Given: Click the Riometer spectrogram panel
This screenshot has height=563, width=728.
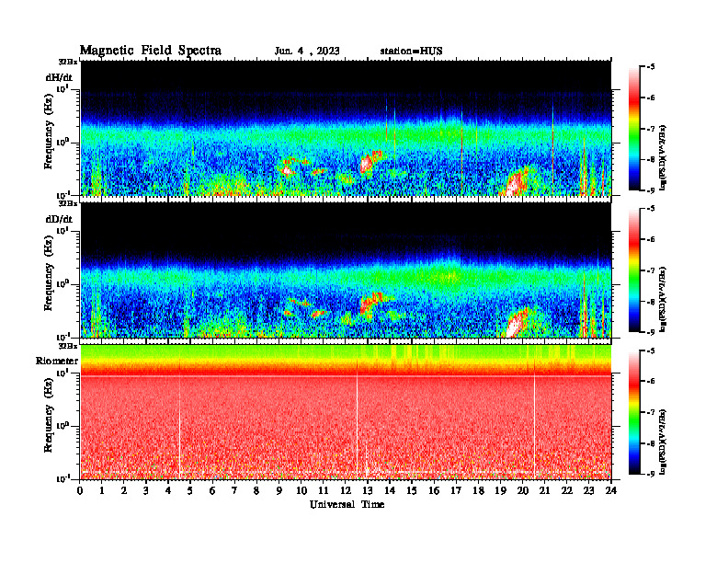Looking at the screenshot, I should tap(346, 412).
